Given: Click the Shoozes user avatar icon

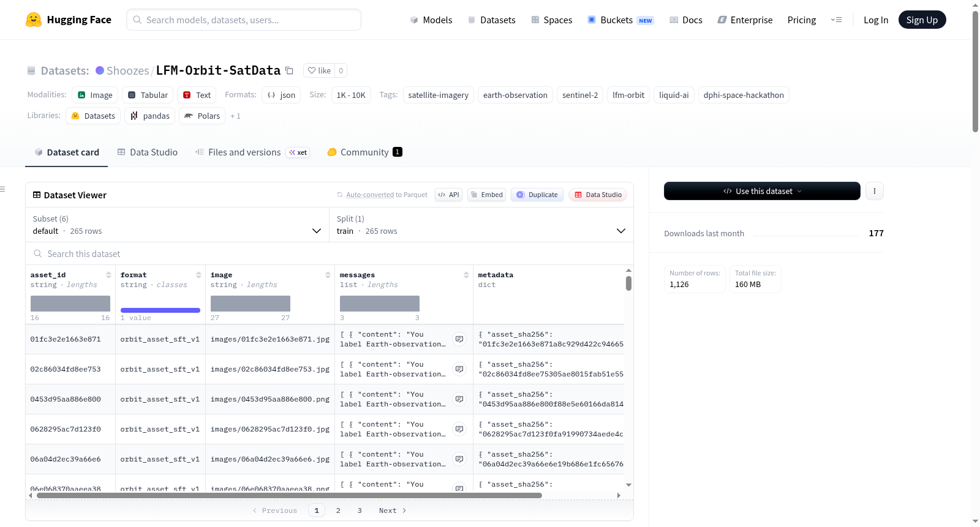Looking at the screenshot, I should click(x=100, y=70).
